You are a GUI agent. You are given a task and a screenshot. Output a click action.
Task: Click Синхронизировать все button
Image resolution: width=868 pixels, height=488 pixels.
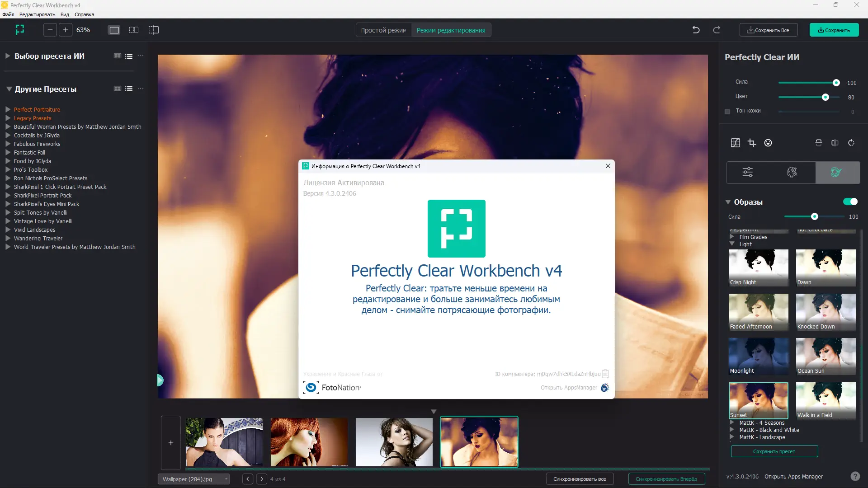coord(579,479)
